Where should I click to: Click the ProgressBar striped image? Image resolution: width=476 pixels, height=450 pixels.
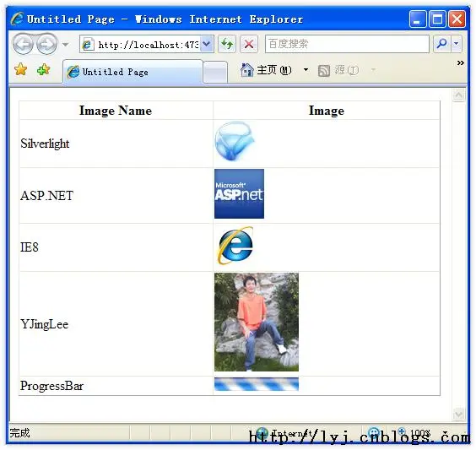(257, 384)
